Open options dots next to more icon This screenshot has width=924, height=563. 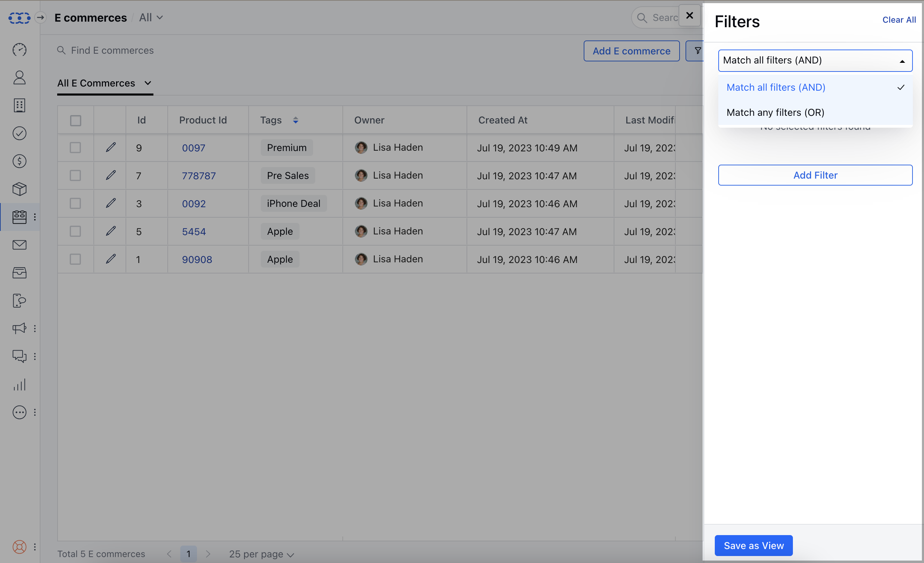point(35,412)
